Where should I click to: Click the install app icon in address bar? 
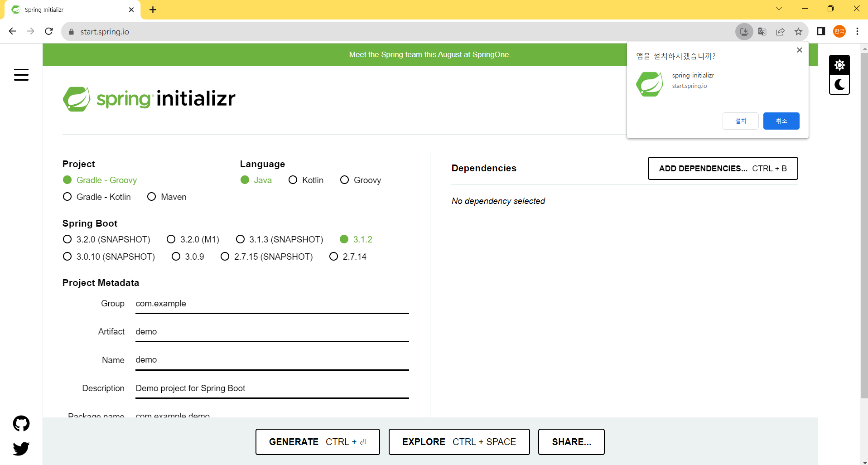[x=744, y=32]
